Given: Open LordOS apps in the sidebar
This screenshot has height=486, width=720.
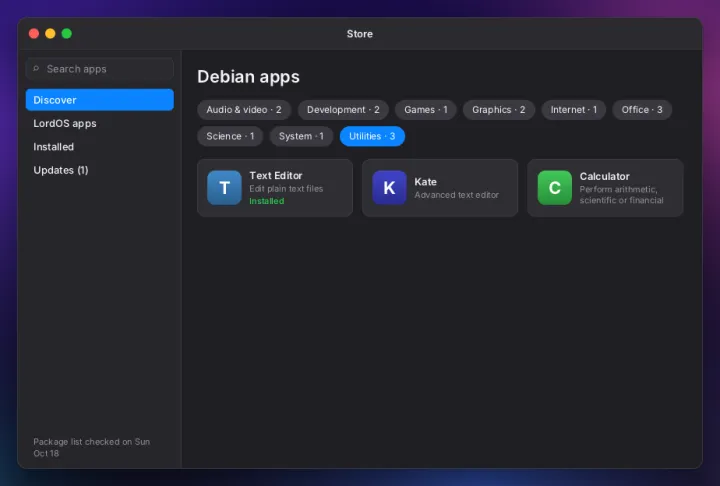Looking at the screenshot, I should [100, 123].
